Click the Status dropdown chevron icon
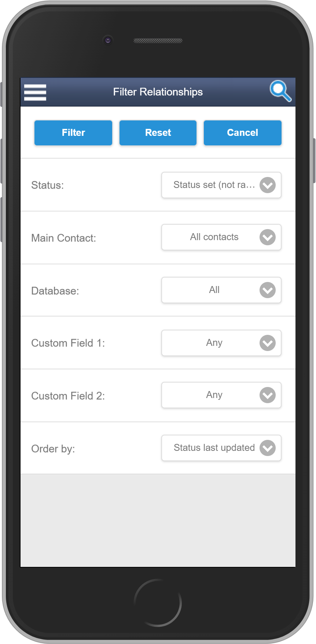The image size is (316, 644). pos(268,185)
